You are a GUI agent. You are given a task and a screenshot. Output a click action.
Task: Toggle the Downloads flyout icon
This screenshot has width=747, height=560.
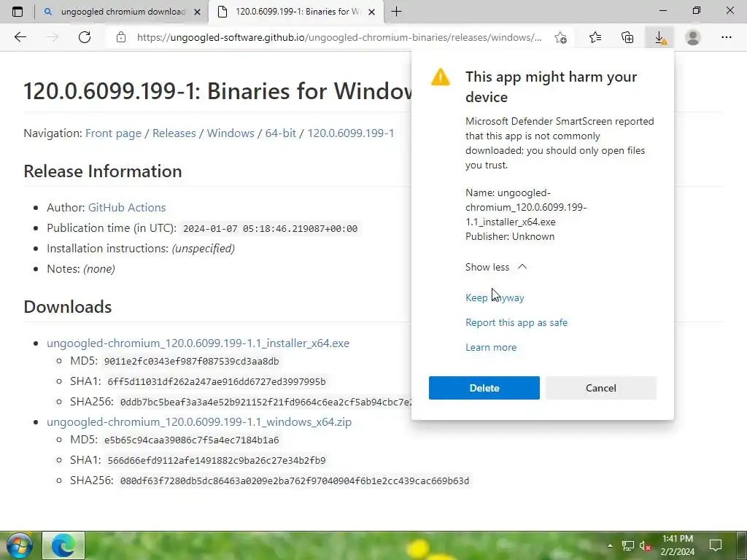[x=659, y=37]
